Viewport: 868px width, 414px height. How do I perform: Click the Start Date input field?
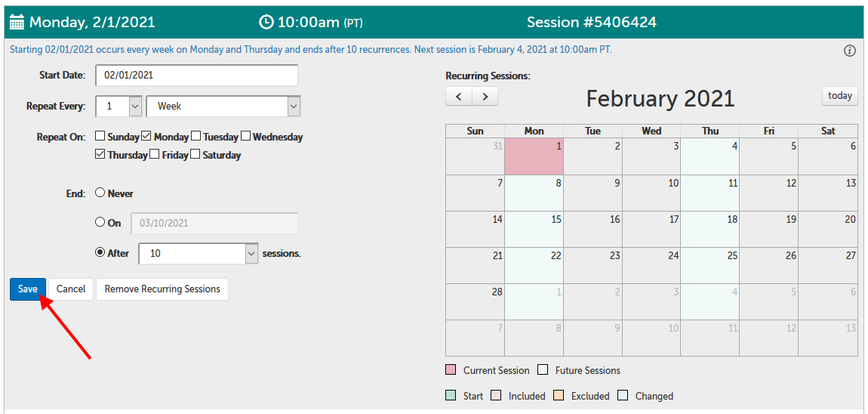point(197,76)
